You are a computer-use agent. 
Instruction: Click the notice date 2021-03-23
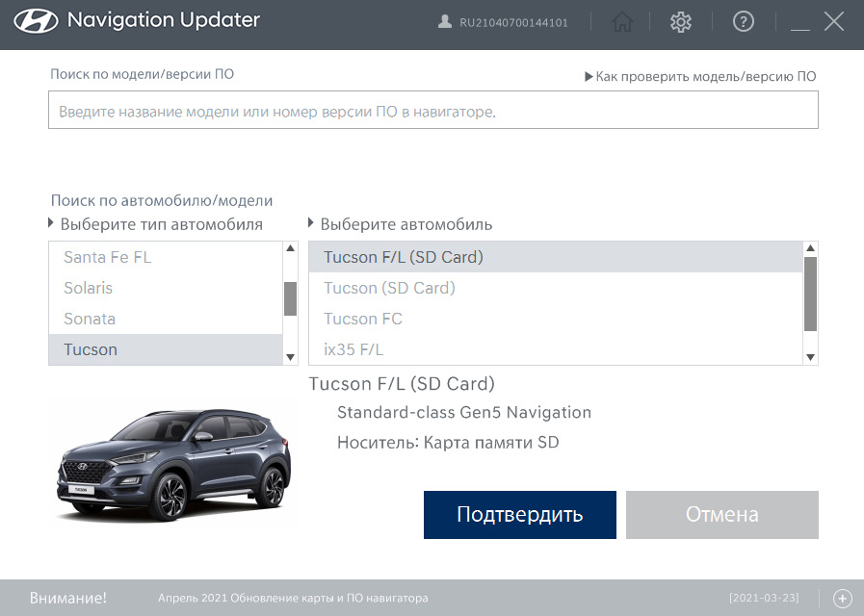[x=764, y=598]
